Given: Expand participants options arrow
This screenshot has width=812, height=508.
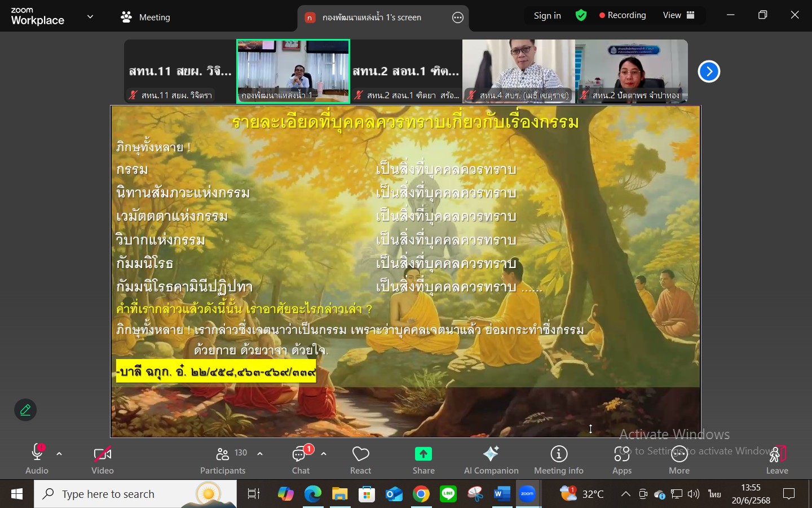Looking at the screenshot, I should click(x=260, y=454).
